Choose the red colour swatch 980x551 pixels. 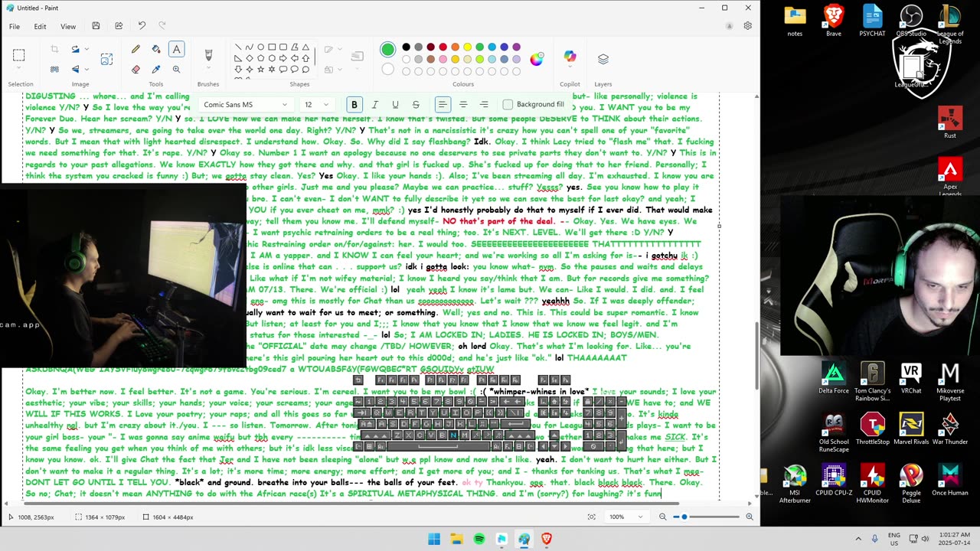443,47
